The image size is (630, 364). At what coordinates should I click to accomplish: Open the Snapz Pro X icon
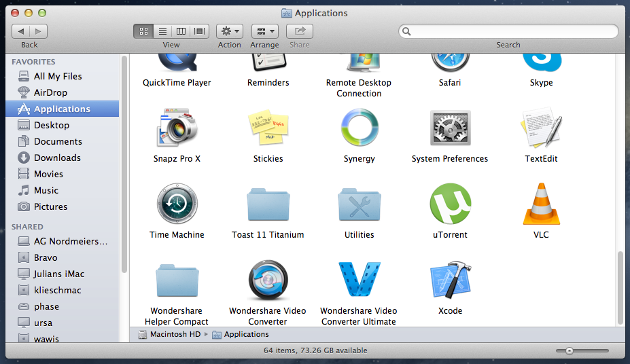click(177, 128)
